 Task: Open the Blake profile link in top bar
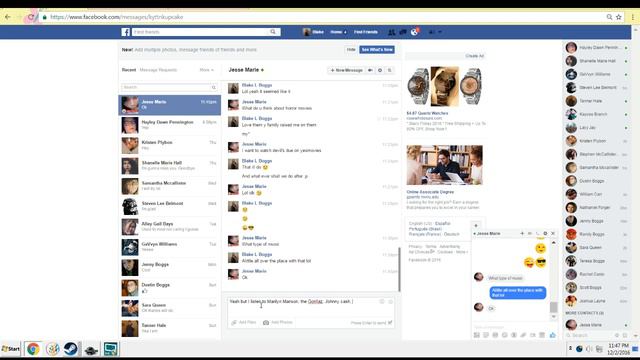[x=313, y=32]
